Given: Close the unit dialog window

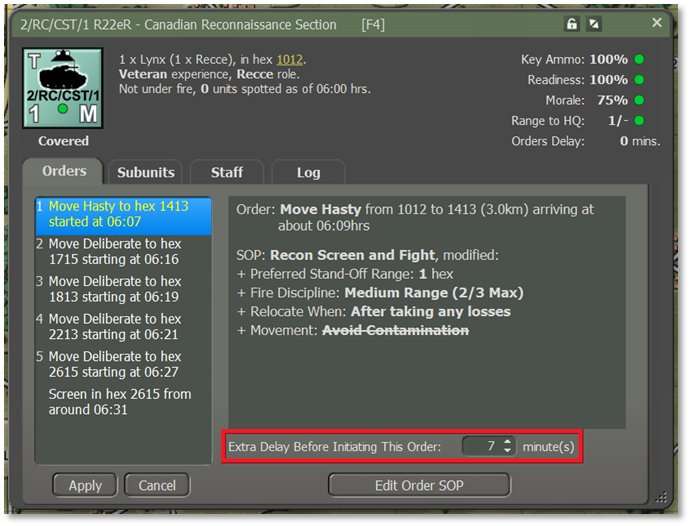Looking at the screenshot, I should [x=657, y=22].
